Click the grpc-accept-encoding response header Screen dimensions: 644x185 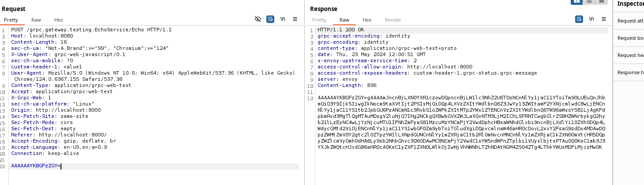[x=364, y=36]
